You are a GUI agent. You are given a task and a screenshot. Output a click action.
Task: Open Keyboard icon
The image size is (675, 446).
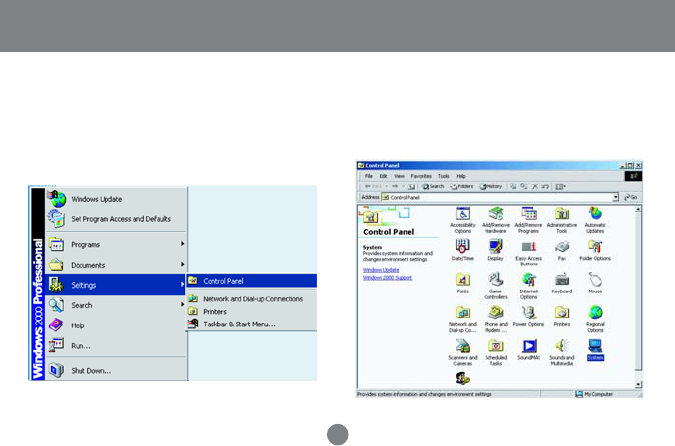point(562,283)
